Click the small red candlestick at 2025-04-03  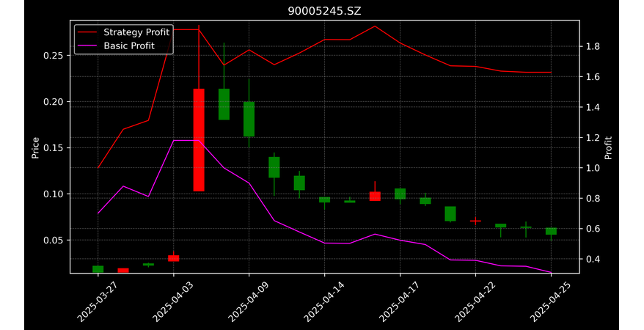click(174, 258)
